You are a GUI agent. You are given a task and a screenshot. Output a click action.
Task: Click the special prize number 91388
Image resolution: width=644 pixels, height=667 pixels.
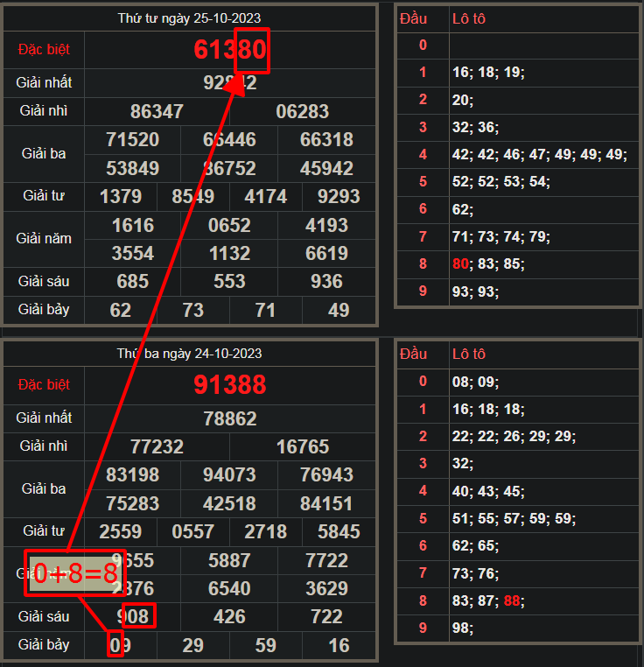tap(230, 385)
